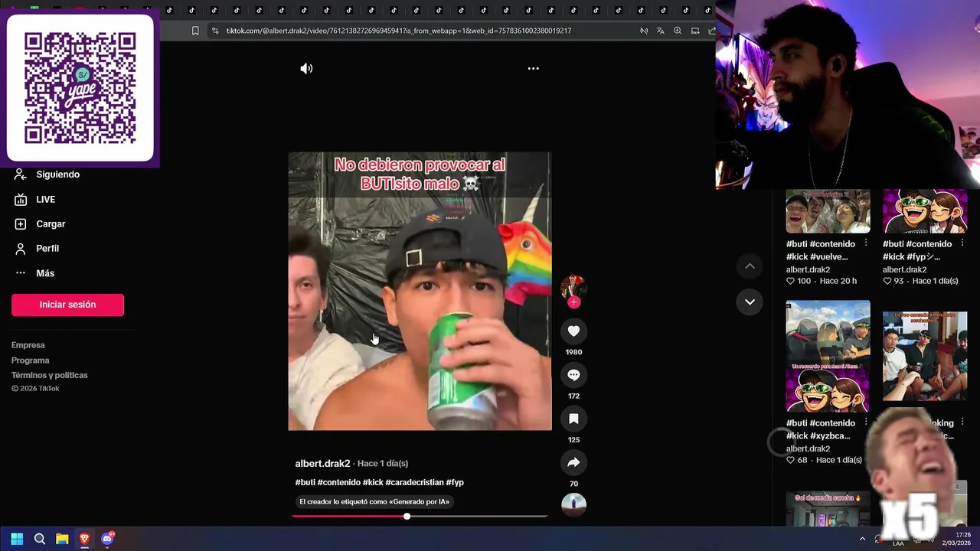980x551 pixels.
Task: Open options for '#kick #fyp' video
Action: click(962, 243)
